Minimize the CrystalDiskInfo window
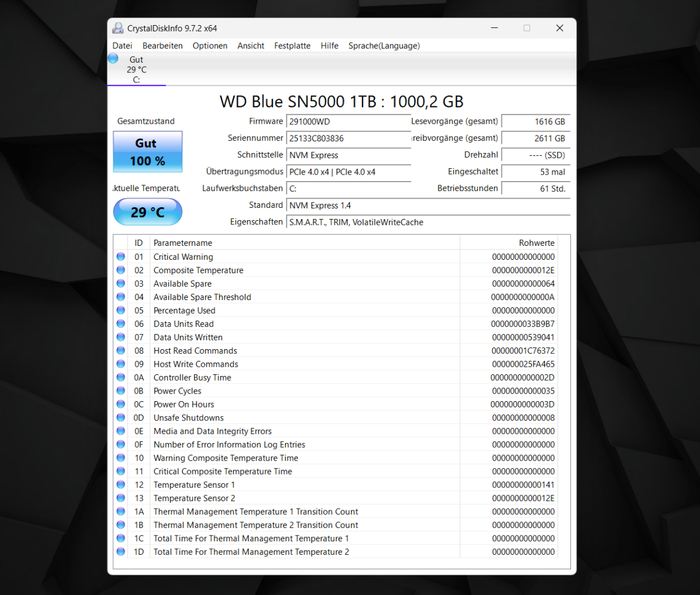This screenshot has height=595, width=700. pyautogui.click(x=494, y=27)
